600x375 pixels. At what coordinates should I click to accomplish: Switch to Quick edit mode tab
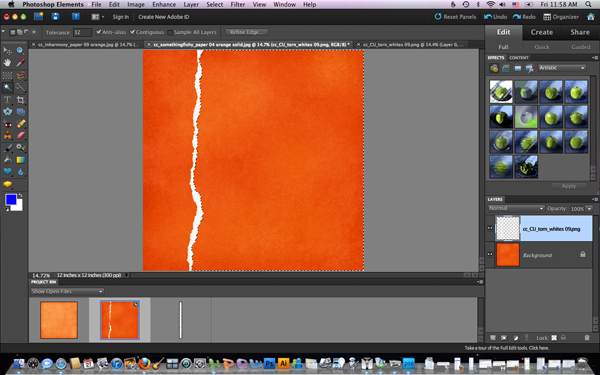coord(541,47)
